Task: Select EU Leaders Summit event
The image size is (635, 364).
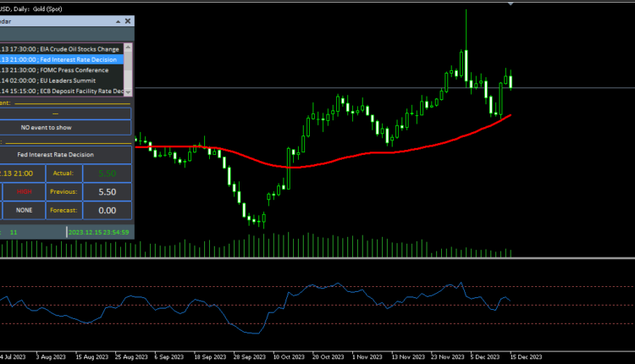Action: point(63,80)
